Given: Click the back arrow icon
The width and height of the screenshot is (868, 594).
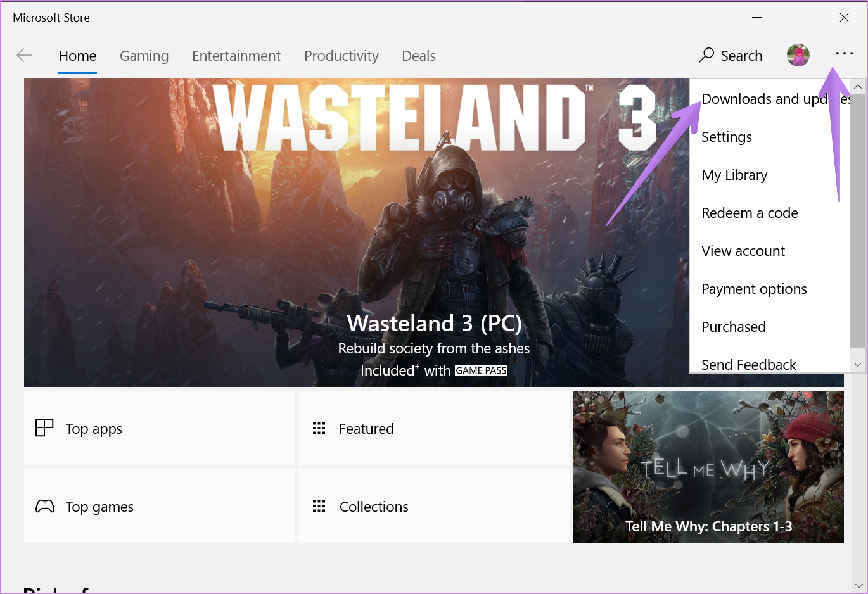Looking at the screenshot, I should (x=24, y=56).
